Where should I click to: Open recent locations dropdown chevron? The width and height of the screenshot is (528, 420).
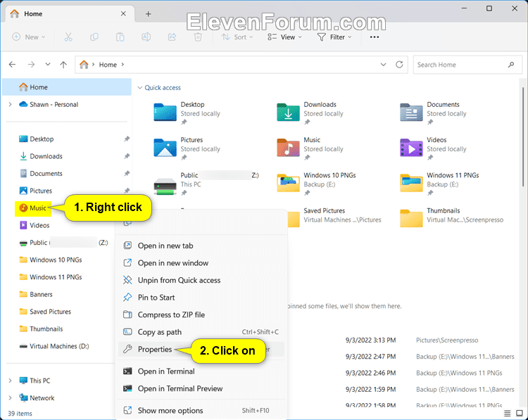[x=48, y=64]
